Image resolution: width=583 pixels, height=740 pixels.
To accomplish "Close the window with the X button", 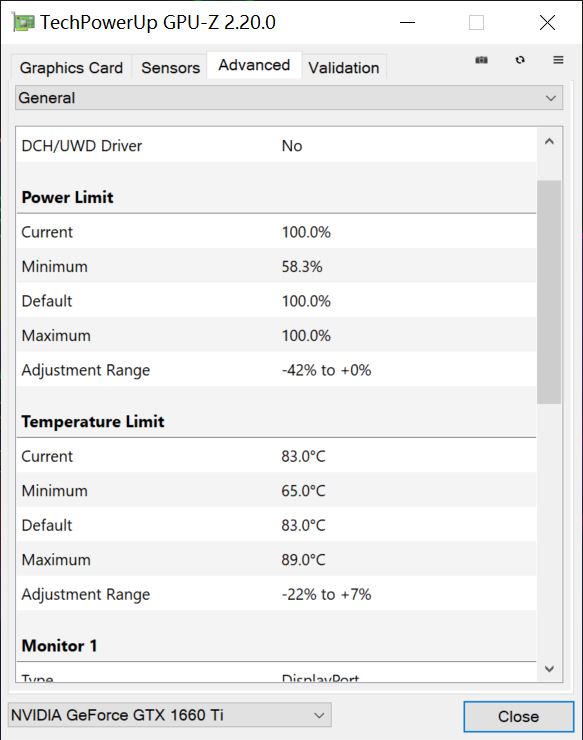I will point(547,22).
